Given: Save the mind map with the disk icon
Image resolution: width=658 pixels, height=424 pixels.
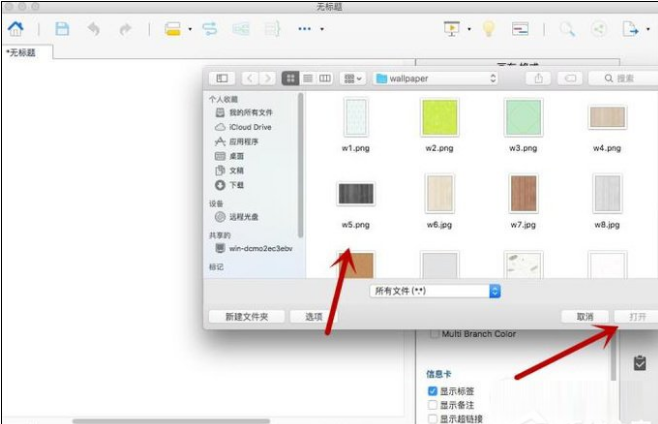Looking at the screenshot, I should point(62,29).
